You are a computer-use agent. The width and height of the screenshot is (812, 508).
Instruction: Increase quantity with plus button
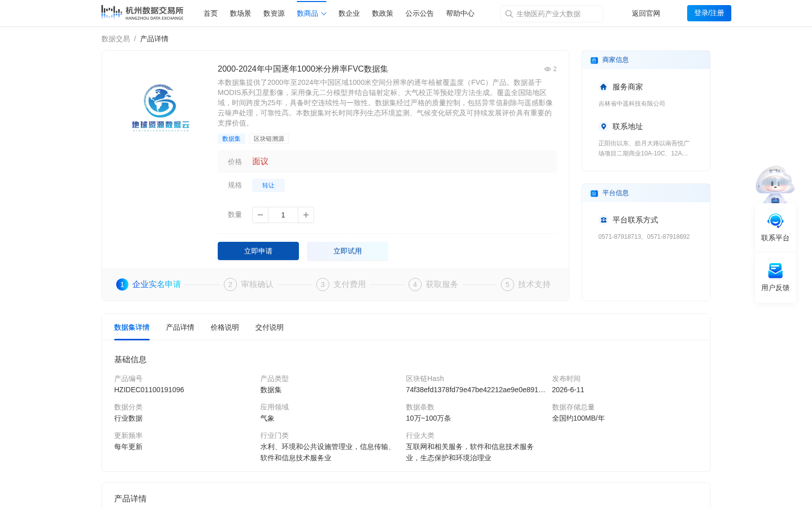point(306,215)
